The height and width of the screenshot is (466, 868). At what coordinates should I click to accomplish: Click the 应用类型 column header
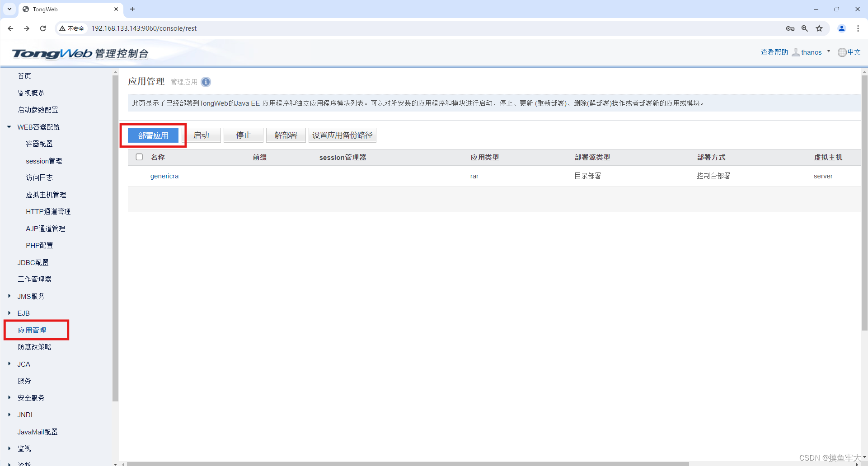[485, 157]
